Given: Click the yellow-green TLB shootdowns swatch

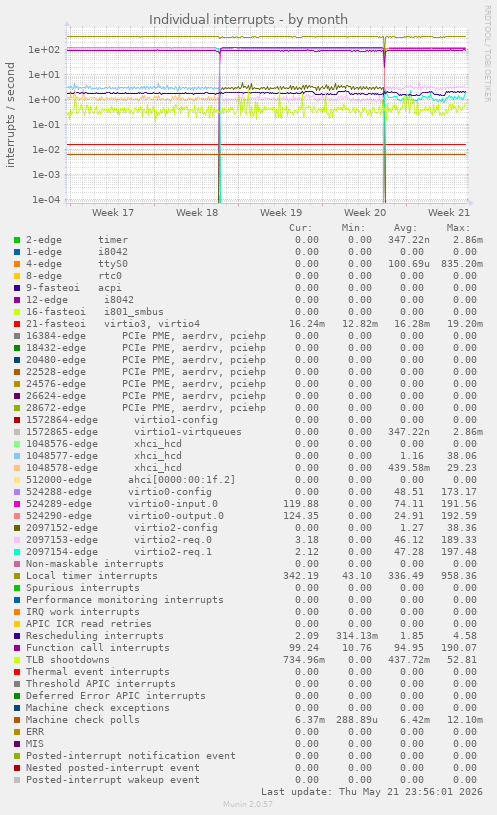Looking at the screenshot, I should [17, 660].
